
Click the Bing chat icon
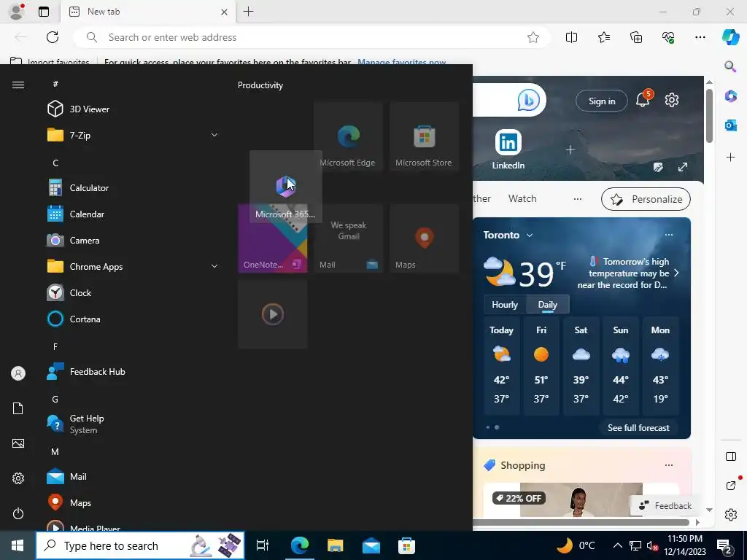(528, 100)
